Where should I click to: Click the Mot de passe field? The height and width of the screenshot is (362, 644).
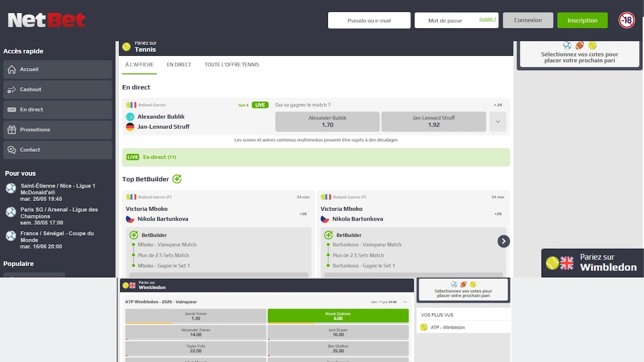[x=456, y=20]
